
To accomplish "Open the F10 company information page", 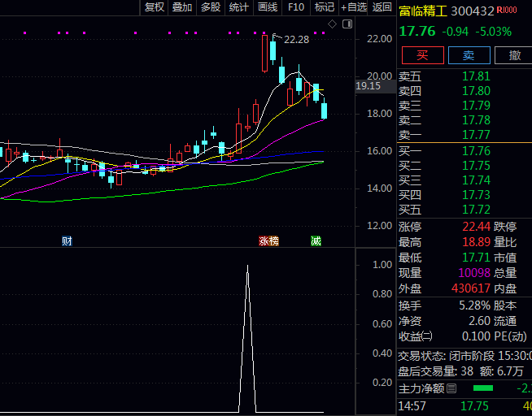I will coord(296,7).
